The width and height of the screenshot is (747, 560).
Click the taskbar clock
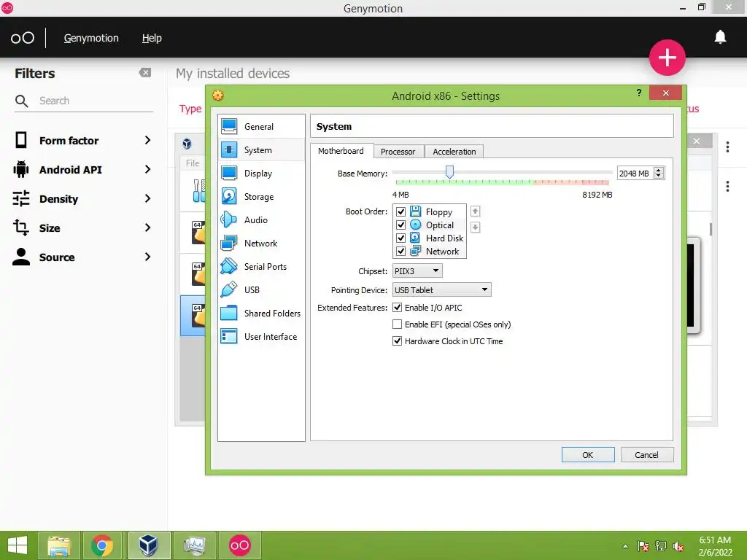tap(715, 546)
